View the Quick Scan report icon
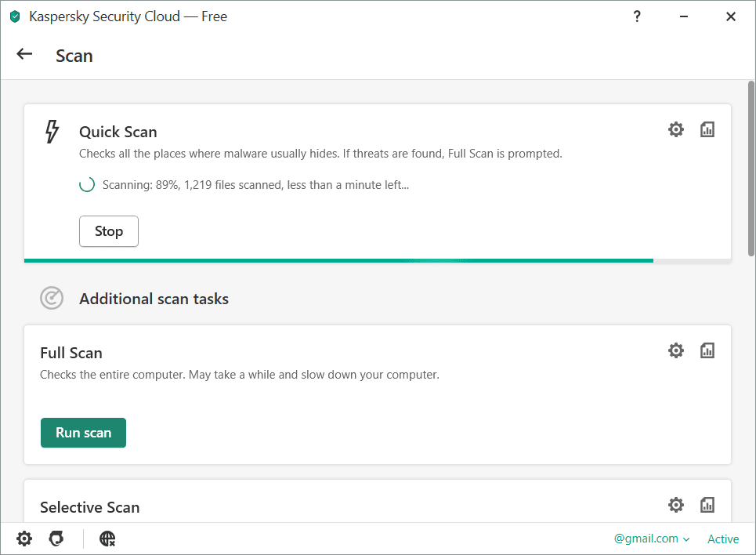756x555 pixels. coord(707,130)
